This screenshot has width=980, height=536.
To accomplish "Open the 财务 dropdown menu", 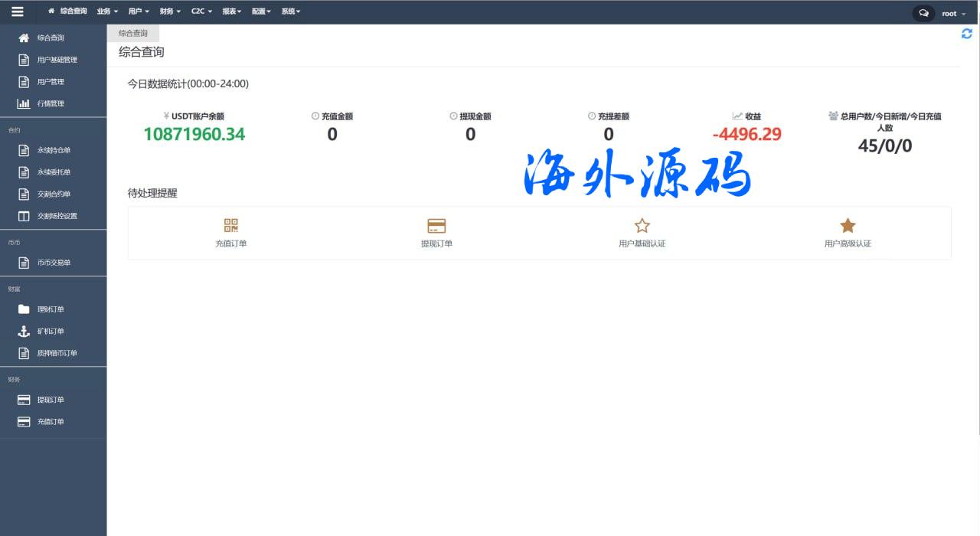I will point(170,11).
